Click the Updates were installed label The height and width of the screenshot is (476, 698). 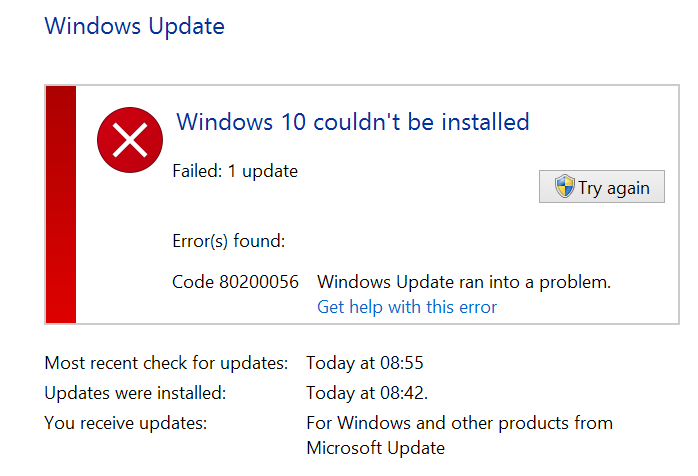tap(135, 393)
